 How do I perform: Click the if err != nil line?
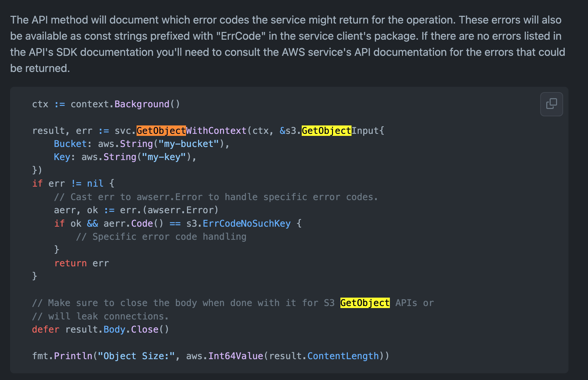coord(73,183)
